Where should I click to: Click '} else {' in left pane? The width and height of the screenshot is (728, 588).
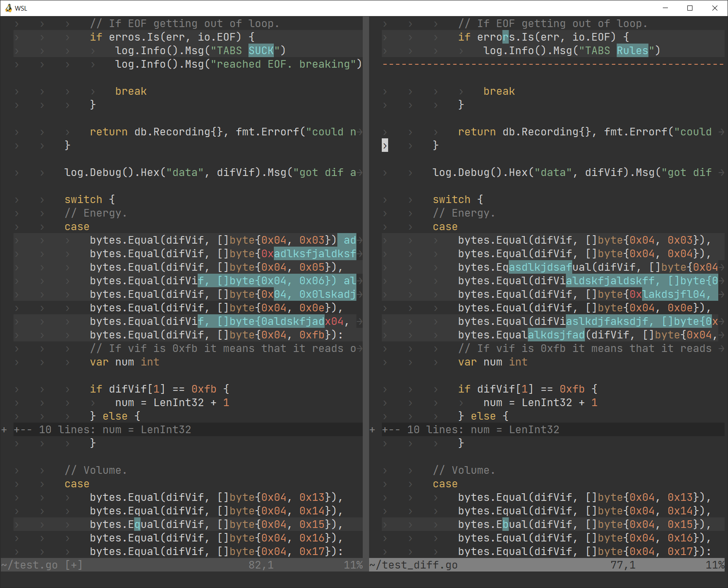coord(115,416)
